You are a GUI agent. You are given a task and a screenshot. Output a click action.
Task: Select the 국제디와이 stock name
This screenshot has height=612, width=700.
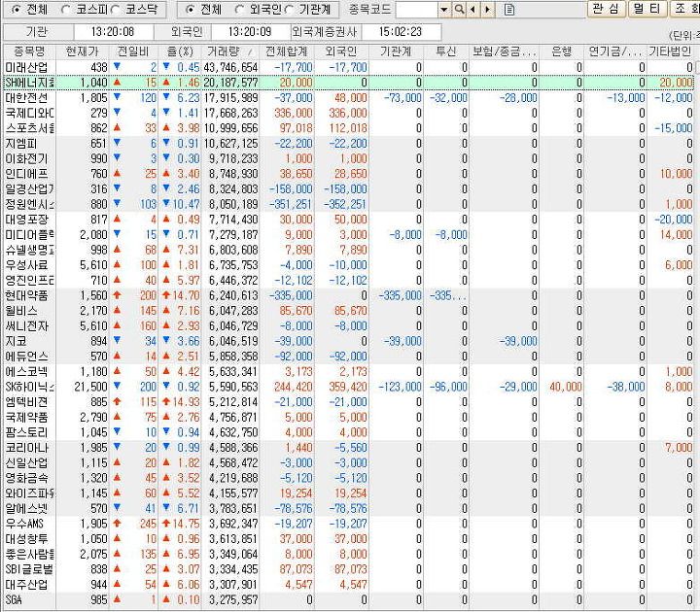pyautogui.click(x=29, y=113)
